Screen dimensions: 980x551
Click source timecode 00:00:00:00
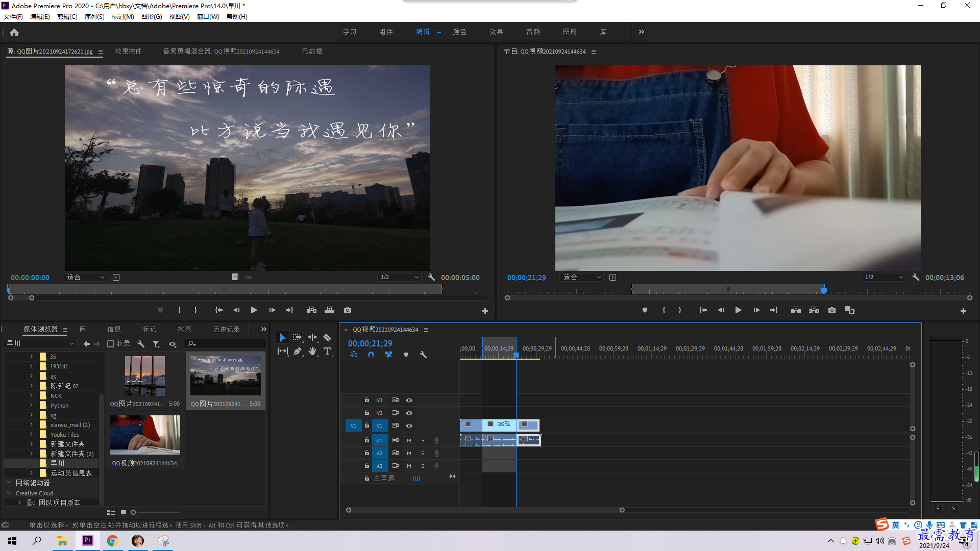[30, 278]
